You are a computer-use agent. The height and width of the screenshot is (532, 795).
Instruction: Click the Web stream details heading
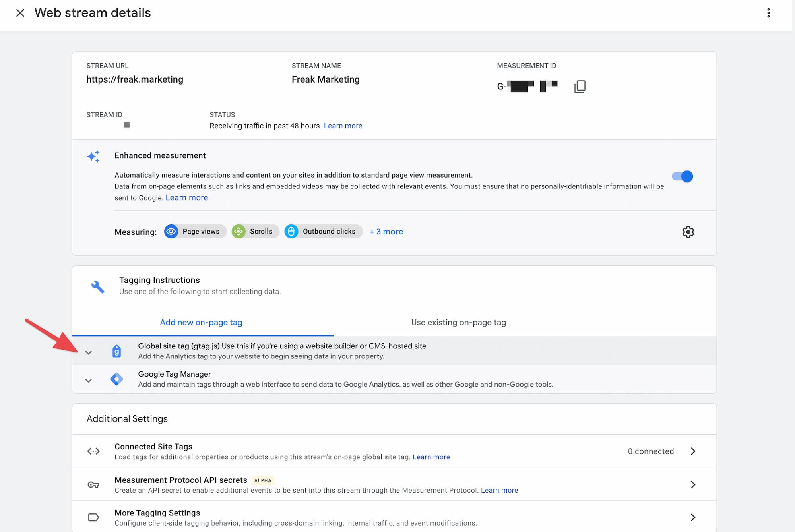coord(93,13)
